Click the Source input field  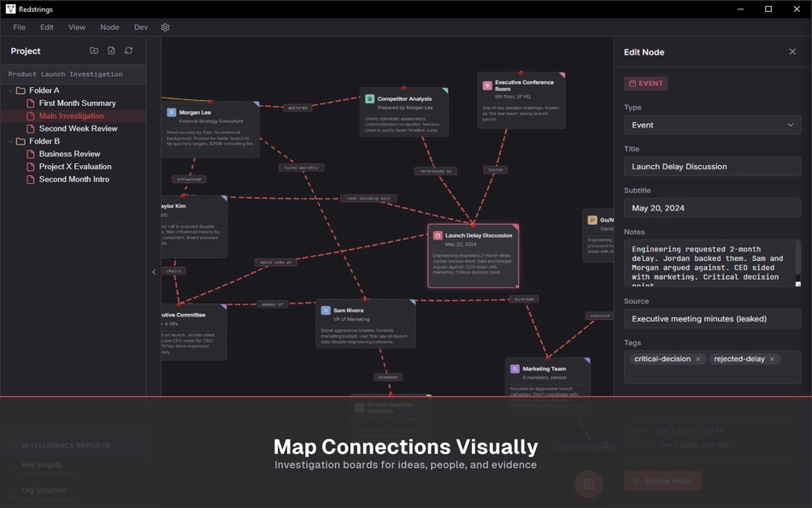(x=712, y=318)
